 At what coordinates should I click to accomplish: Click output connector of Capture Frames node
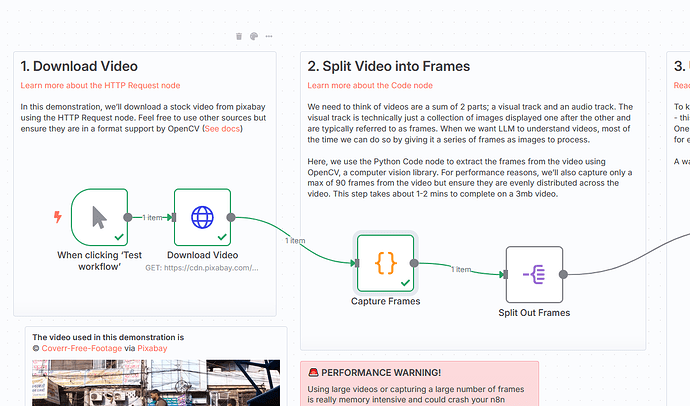point(414,263)
